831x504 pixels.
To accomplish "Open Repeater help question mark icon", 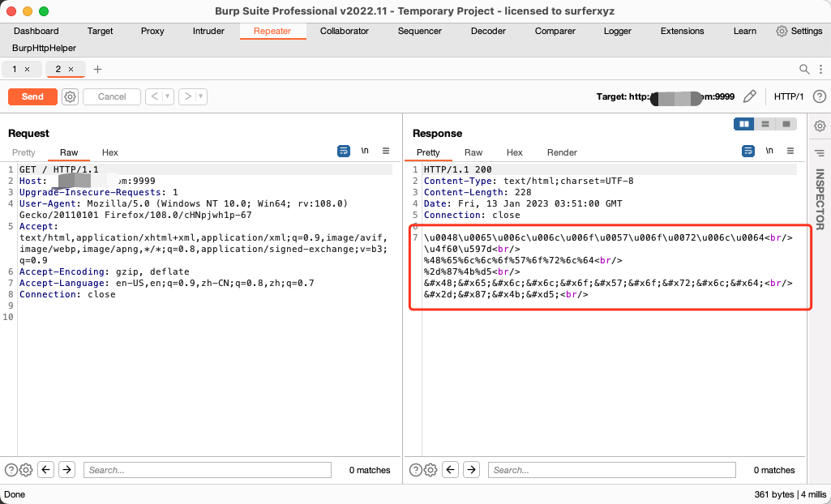I will click(x=820, y=96).
